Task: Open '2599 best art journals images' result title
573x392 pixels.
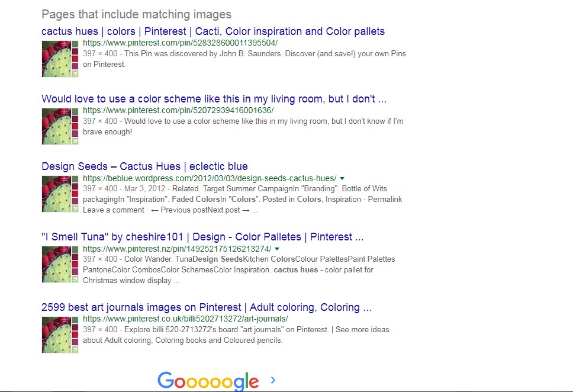Action: click(x=207, y=307)
